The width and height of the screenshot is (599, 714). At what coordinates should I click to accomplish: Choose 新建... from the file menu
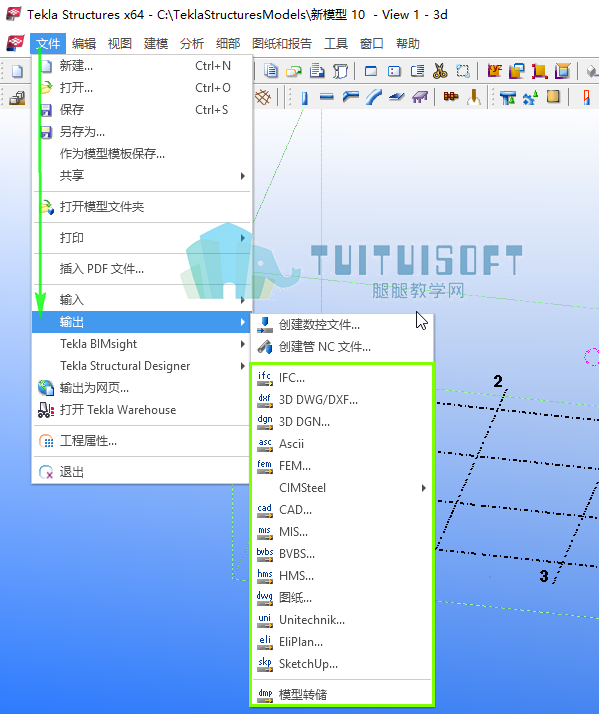142,66
